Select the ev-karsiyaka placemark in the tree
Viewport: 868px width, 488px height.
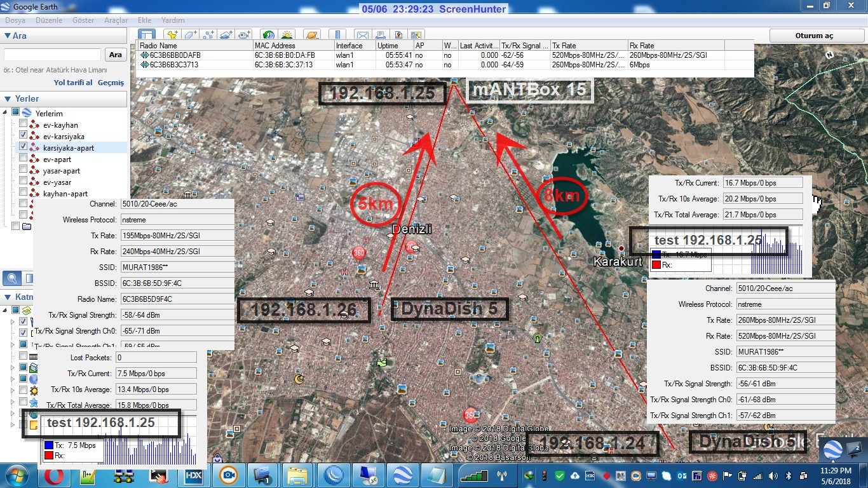tap(64, 136)
